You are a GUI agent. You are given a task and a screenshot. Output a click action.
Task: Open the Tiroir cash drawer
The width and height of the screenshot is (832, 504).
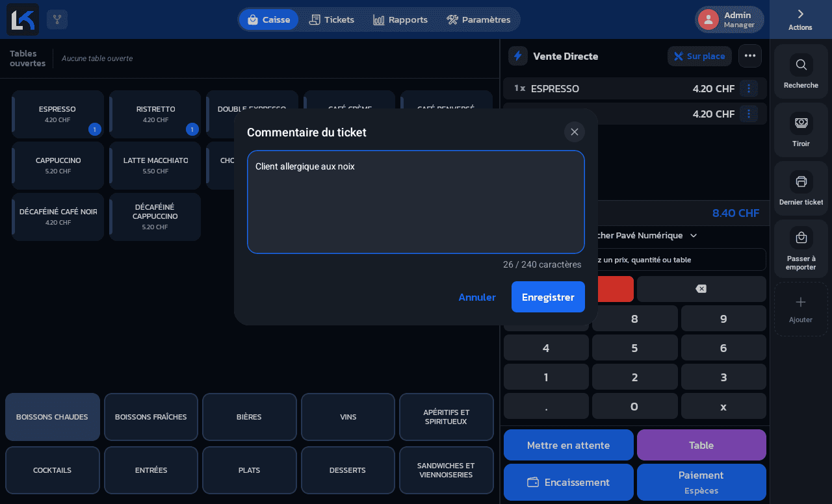(x=801, y=123)
